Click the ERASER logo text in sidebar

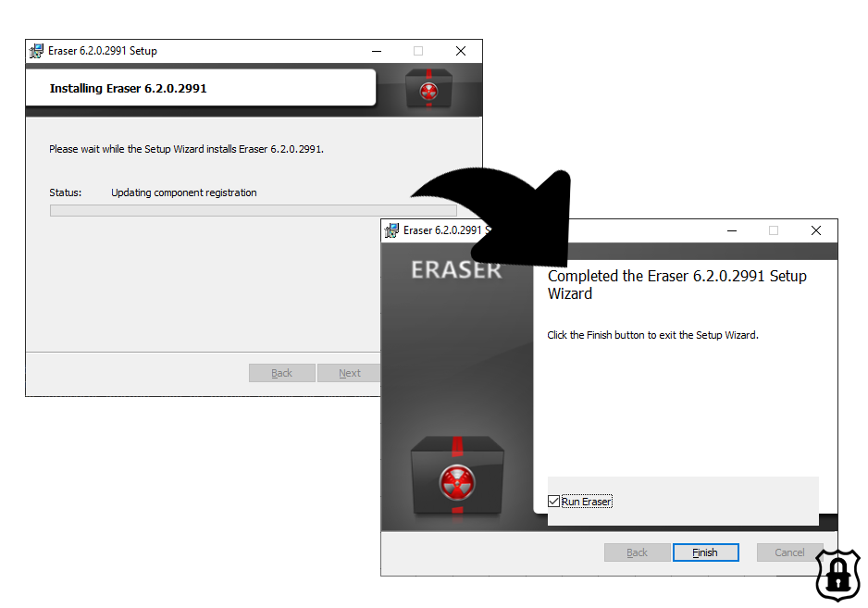click(x=456, y=270)
